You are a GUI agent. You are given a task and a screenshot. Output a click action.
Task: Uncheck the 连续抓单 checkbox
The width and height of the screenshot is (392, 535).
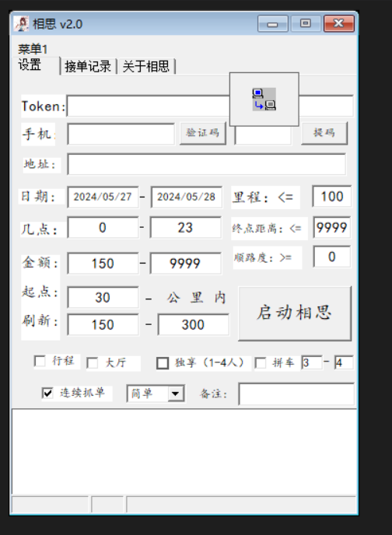click(47, 393)
